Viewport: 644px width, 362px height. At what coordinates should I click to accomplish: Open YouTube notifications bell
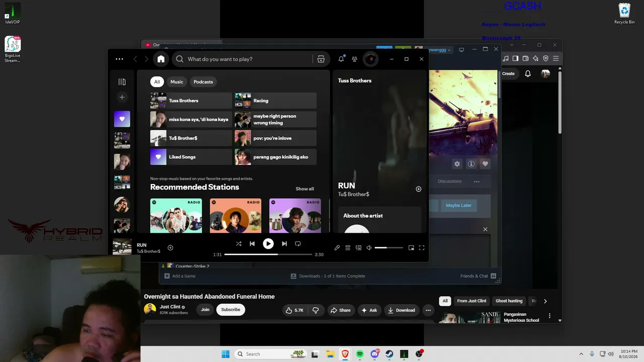click(528, 73)
